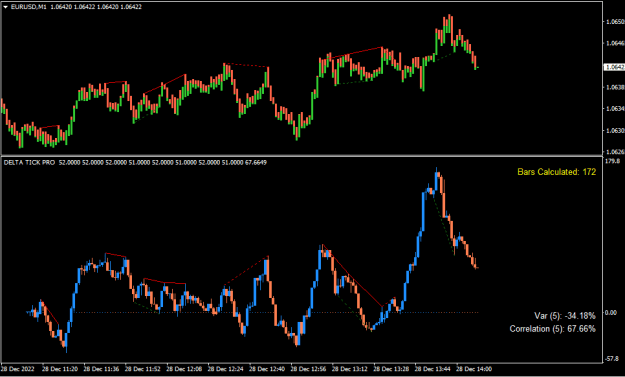Click the 28 Dec 13:28 time label
Image resolution: width=625 pixels, height=377 pixels.
(x=391, y=369)
